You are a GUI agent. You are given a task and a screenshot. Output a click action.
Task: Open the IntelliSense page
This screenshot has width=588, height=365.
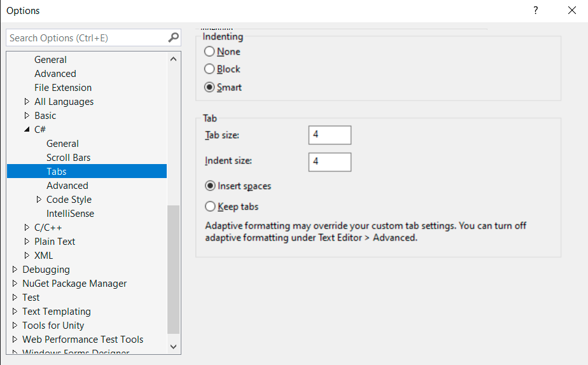[x=70, y=214]
